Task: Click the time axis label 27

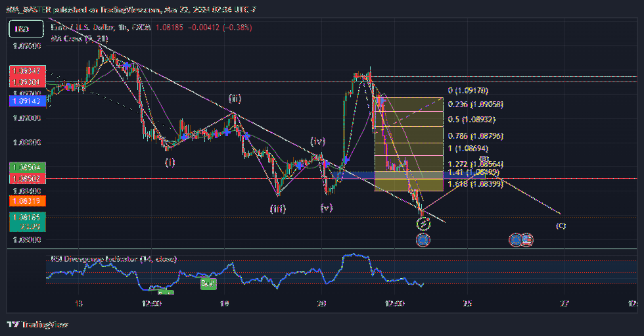Action: point(564,304)
